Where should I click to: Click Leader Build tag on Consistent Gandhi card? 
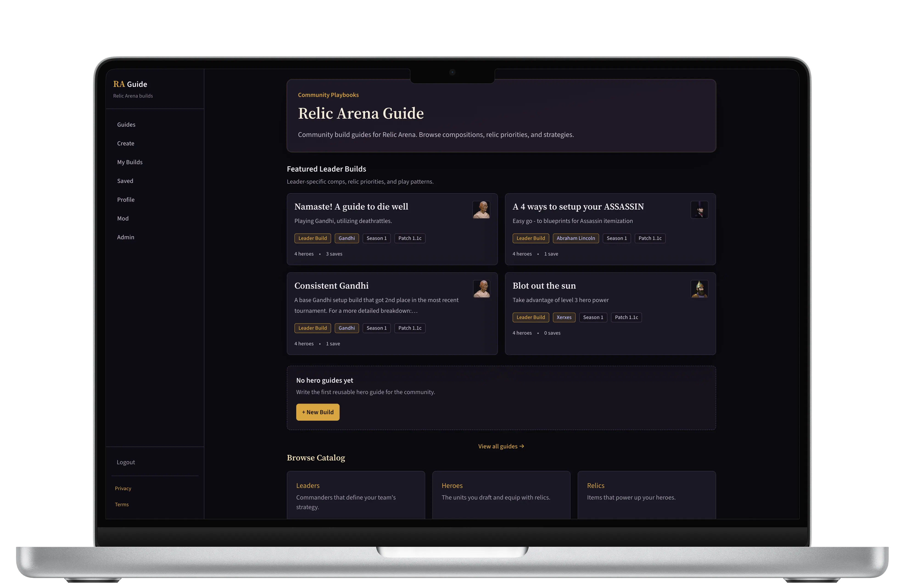click(x=313, y=328)
